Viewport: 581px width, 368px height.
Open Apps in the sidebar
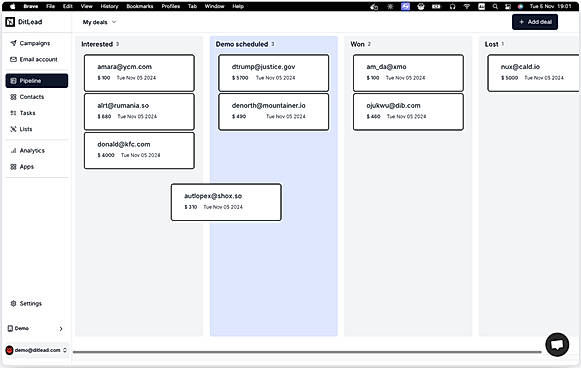pyautogui.click(x=22, y=167)
